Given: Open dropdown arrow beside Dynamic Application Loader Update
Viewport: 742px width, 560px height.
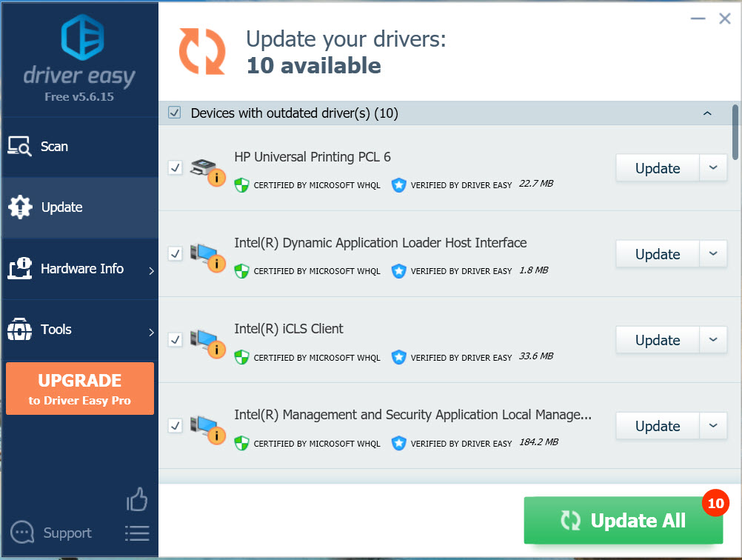Looking at the screenshot, I should (713, 254).
